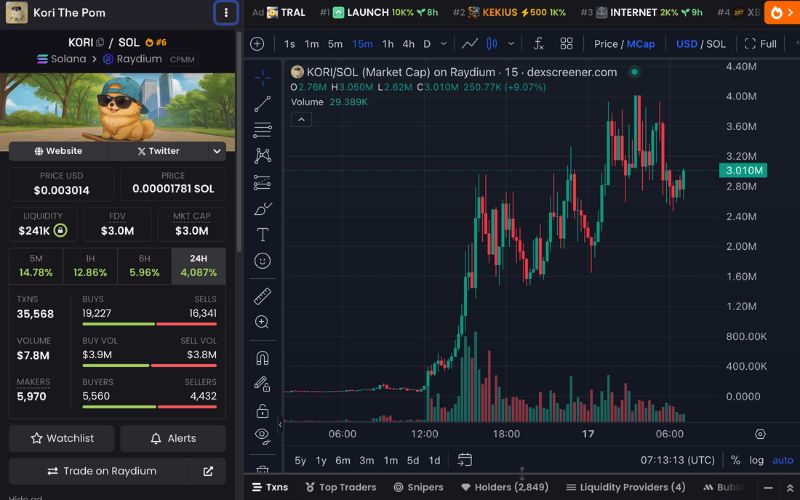Screen dimensions: 800x500
Task: Add a compare symbol with plus icon
Action: pyautogui.click(x=257, y=44)
